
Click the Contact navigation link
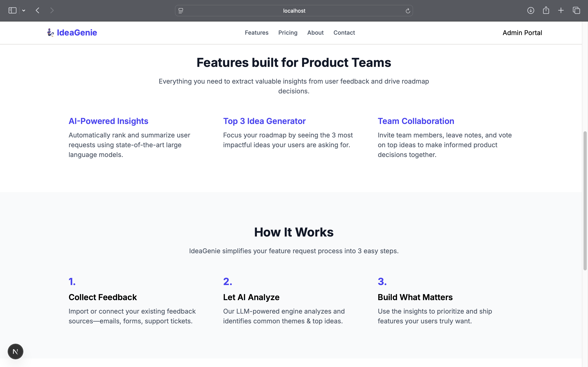click(x=344, y=33)
